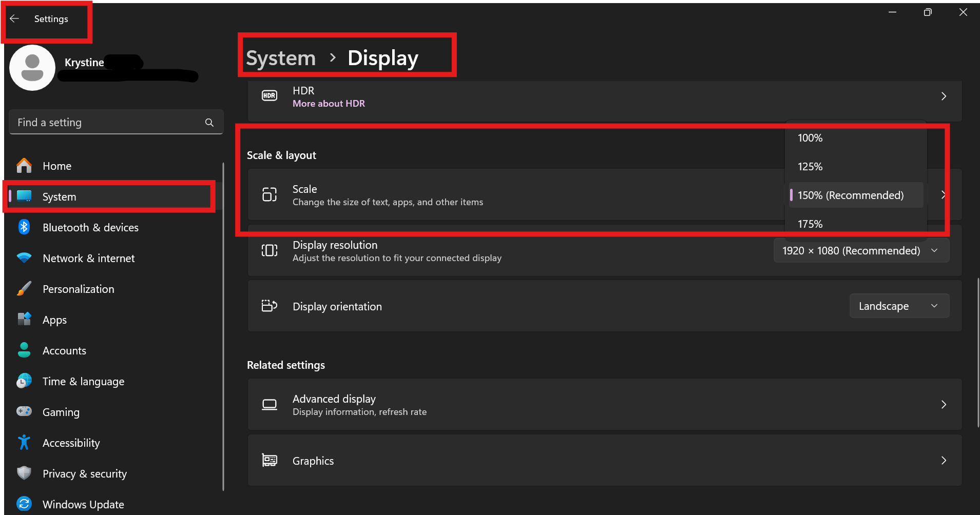The image size is (980, 515).
Task: Click the Bluetooth & devices icon
Action: pos(24,227)
